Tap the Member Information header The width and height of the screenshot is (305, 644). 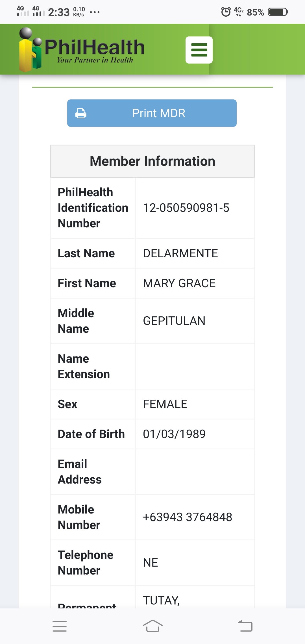coord(152,161)
